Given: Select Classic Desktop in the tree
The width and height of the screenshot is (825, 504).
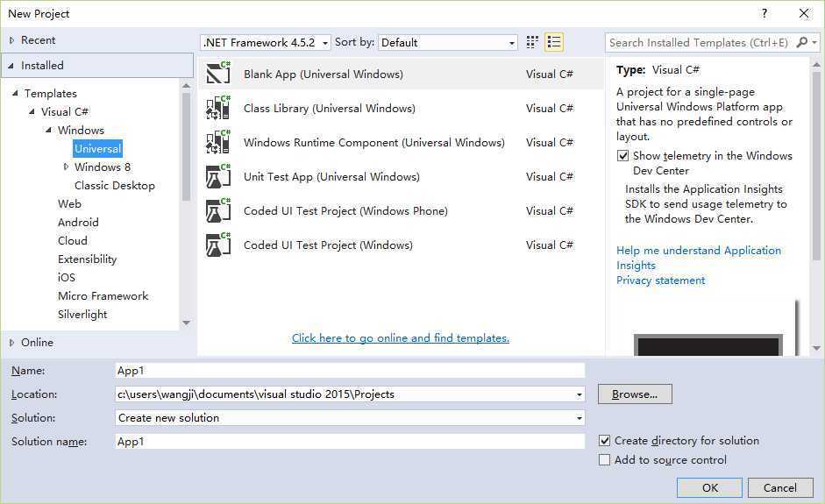Looking at the screenshot, I should click(x=115, y=185).
